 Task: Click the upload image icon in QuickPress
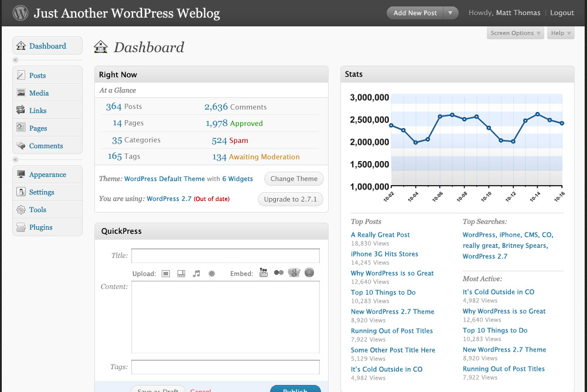(x=166, y=273)
